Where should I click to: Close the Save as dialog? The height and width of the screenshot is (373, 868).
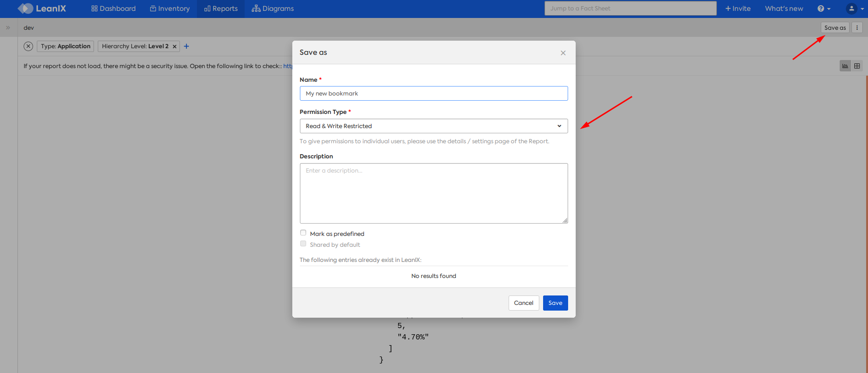pyautogui.click(x=563, y=53)
